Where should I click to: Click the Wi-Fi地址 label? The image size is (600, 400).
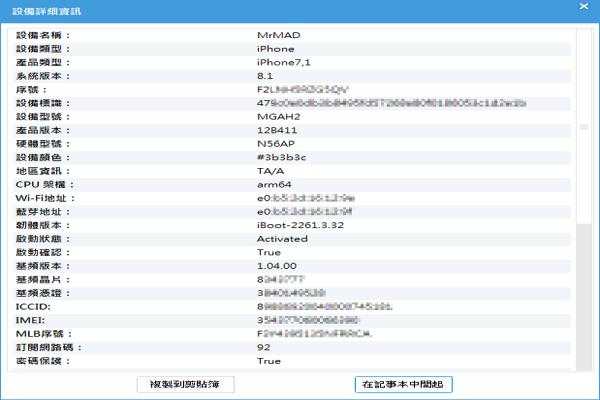pos(45,198)
